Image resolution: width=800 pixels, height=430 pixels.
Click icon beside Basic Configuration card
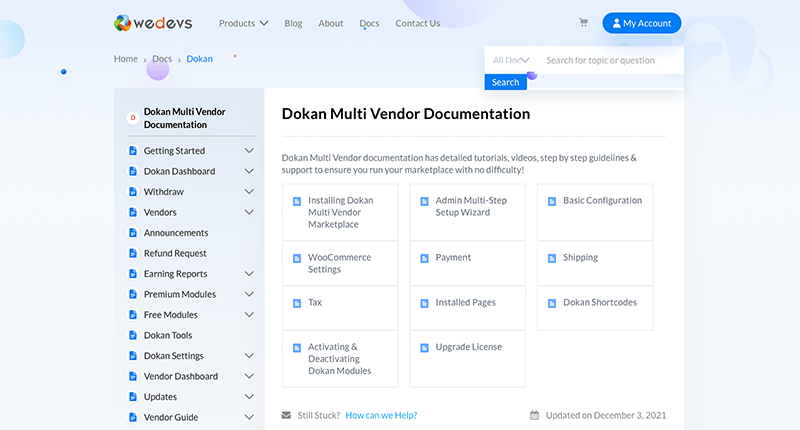[x=552, y=201]
